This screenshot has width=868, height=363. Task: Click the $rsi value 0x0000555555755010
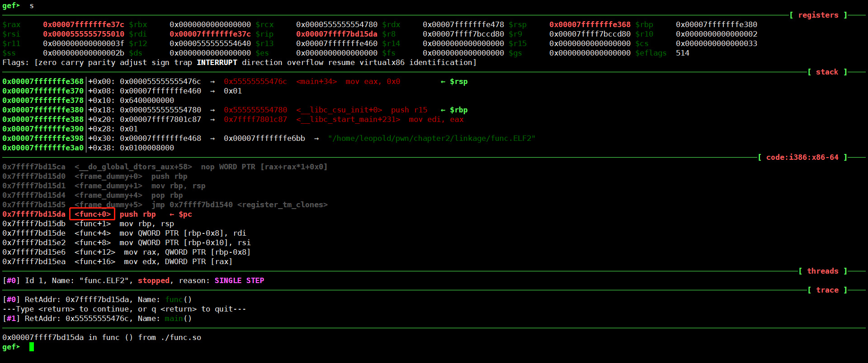coord(84,34)
